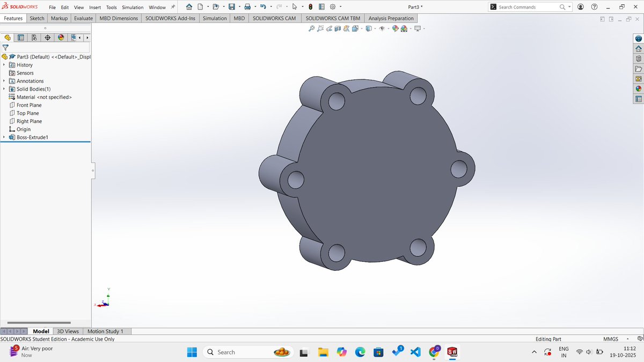This screenshot has width=644, height=362.
Task: Open Windows Start menu on taskbar
Action: [x=192, y=352]
